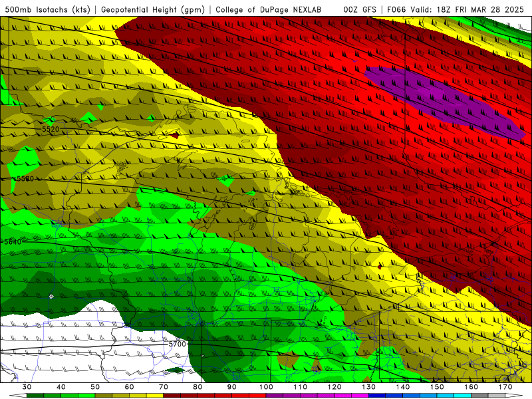Screen dimensions: 532x399
Task: Click the 30 value on color scale
Action: tap(27, 387)
